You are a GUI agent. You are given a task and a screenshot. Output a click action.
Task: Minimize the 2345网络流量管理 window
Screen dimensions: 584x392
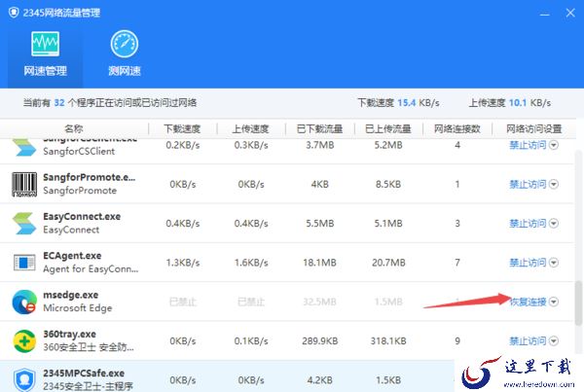click(544, 14)
